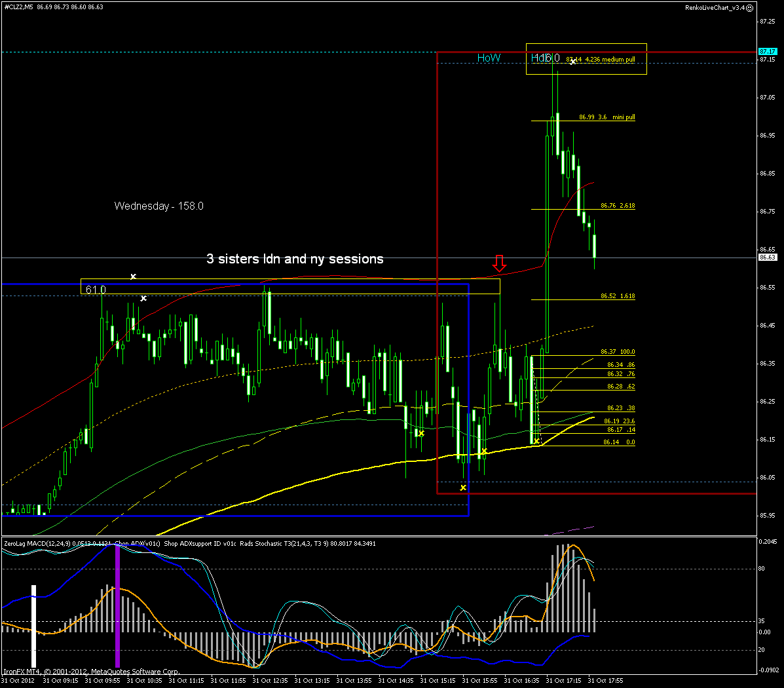Screen dimensions: 784x688
Task: Click the white vertical bar in the indicator window
Action: click(x=34, y=626)
